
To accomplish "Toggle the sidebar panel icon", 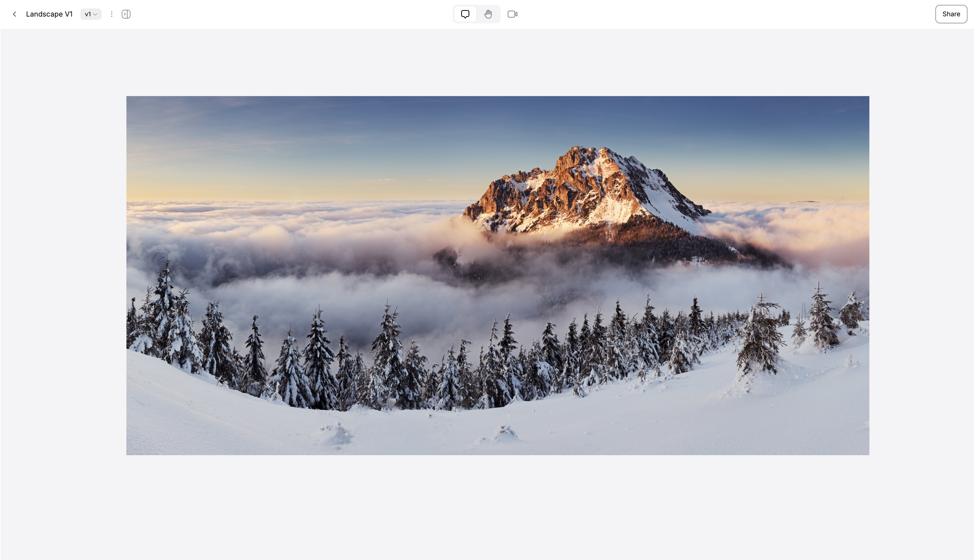I will pos(126,14).
